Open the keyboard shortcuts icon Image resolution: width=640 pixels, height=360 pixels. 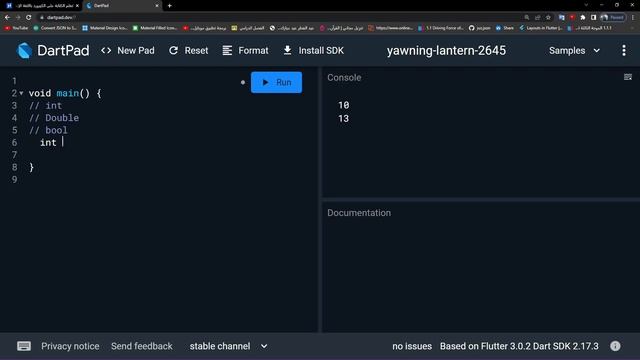pyautogui.click(x=24, y=346)
